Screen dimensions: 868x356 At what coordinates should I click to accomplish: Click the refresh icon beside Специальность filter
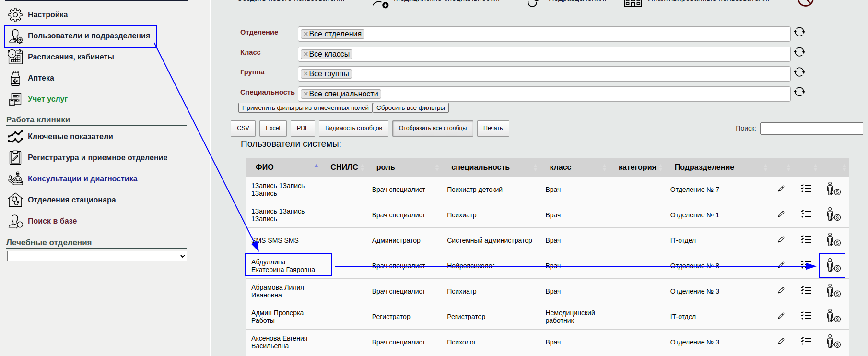pos(799,92)
